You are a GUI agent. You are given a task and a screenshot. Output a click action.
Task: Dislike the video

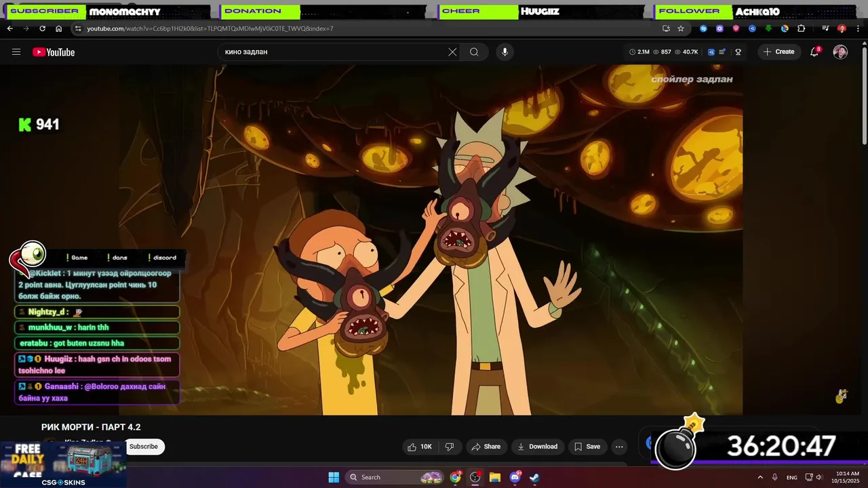(x=449, y=447)
